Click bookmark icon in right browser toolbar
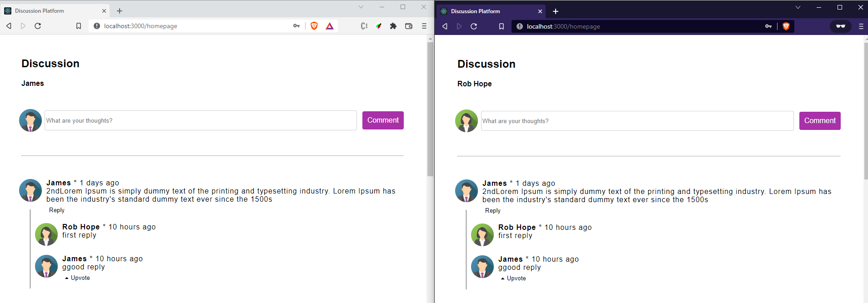Screen dimensions: 868x303 pyautogui.click(x=502, y=26)
